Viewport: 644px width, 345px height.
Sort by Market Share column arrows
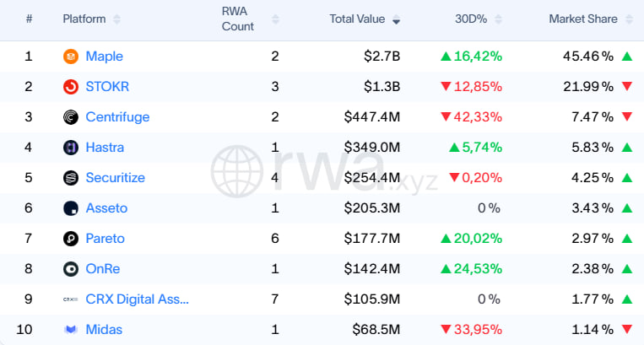click(629, 19)
